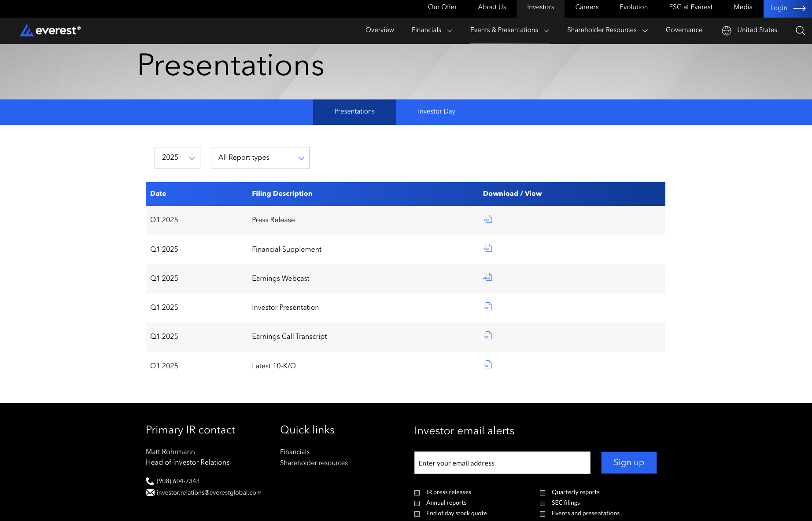The width and height of the screenshot is (812, 521).
Task: Select the Investors top navigation item
Action: (x=540, y=8)
